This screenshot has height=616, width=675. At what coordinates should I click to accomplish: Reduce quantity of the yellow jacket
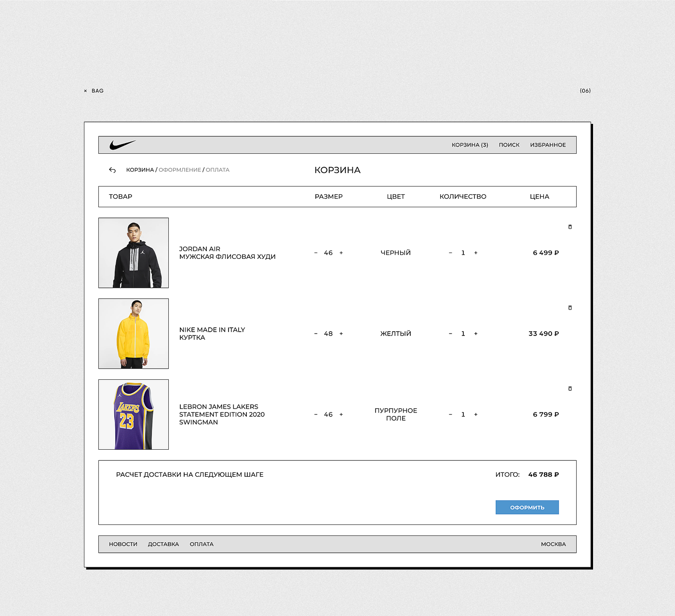(450, 334)
